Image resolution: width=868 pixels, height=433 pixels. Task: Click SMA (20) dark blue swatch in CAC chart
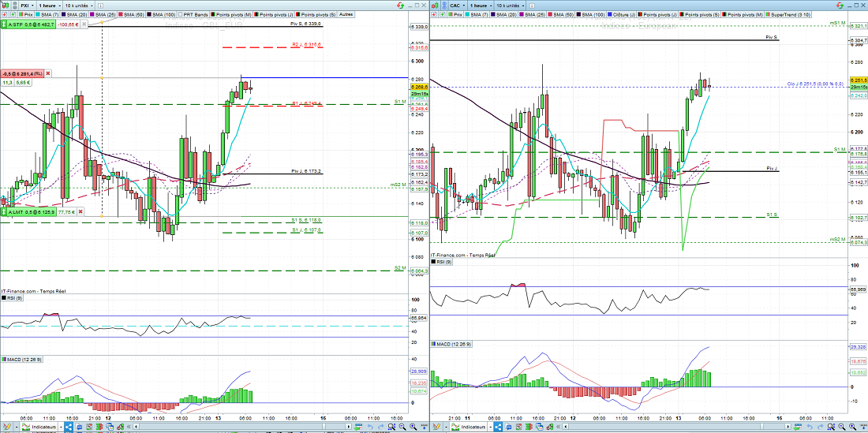tap(492, 14)
